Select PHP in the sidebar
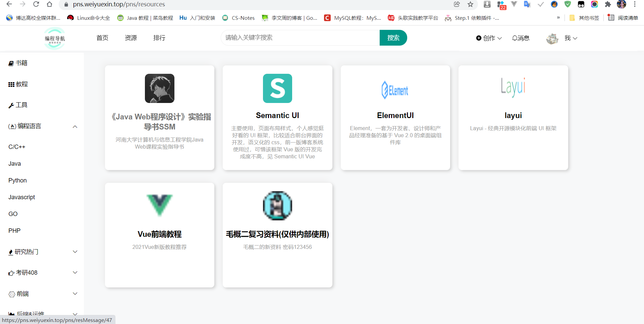Viewport: 644px width, 324px height. (x=14, y=231)
